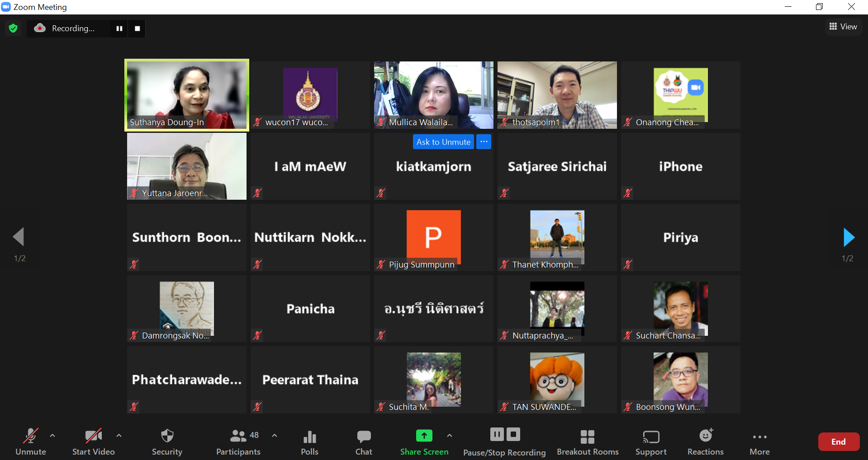
Task: Select the Sunthorn Boon tile
Action: (x=187, y=238)
